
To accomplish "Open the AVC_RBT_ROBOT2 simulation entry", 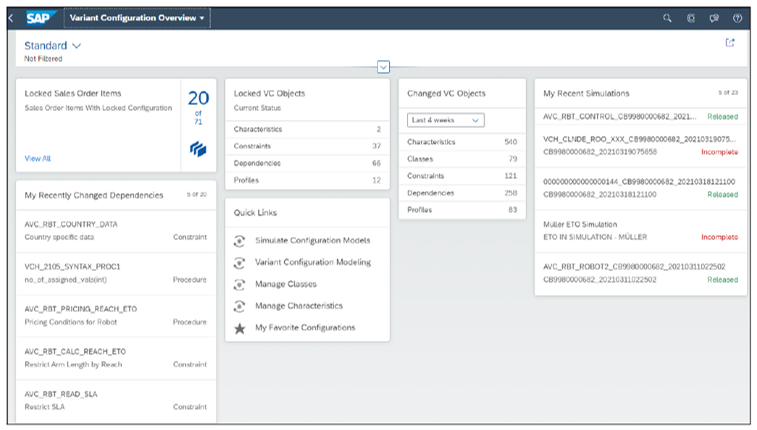I will [641, 273].
